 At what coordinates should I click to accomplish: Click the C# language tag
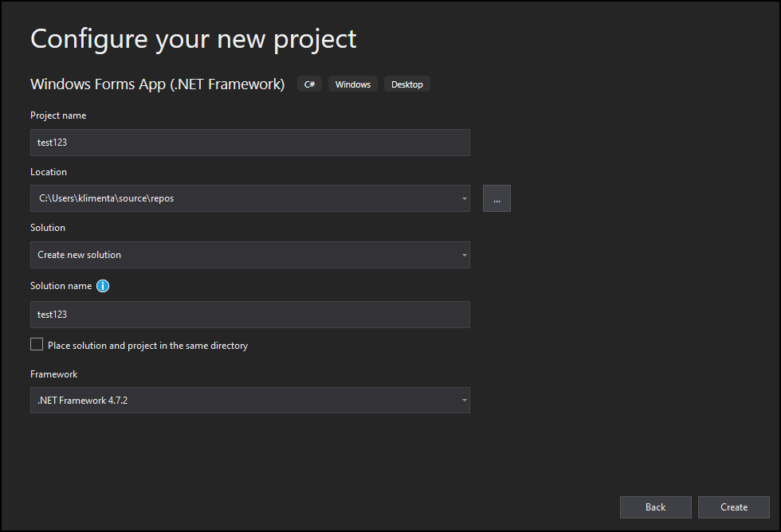(x=309, y=84)
